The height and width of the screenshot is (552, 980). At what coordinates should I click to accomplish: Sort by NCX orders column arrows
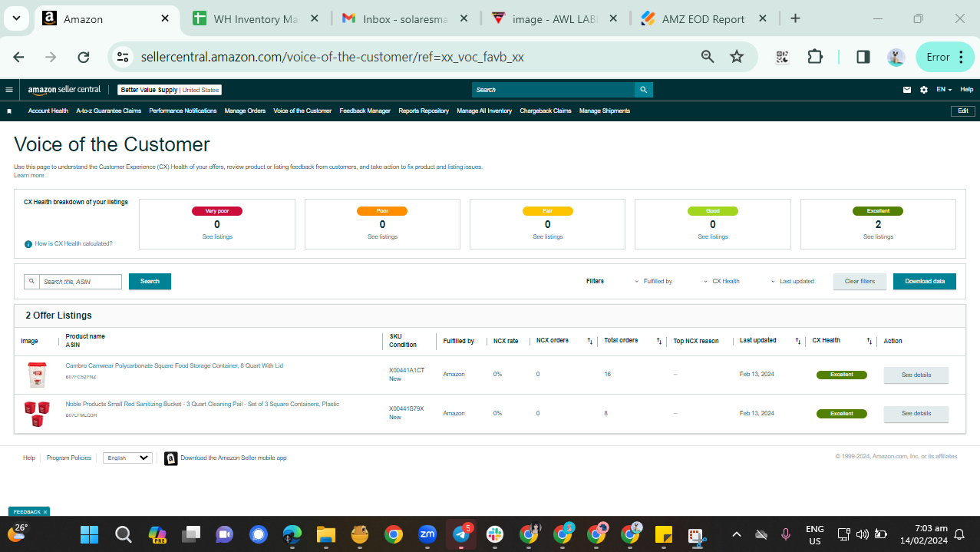pyautogui.click(x=590, y=341)
